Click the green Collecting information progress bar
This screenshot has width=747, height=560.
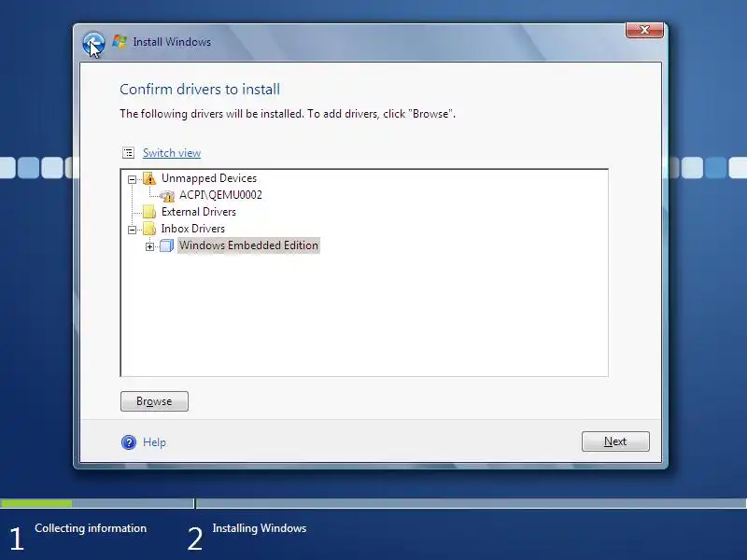pos(36,503)
